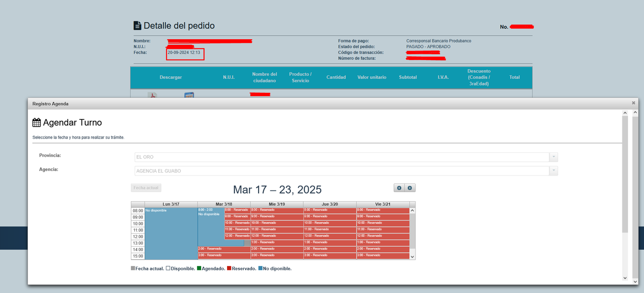The image size is (644, 293).
Task: Click the calendar grid scroll-down arrow
Action: point(412,257)
